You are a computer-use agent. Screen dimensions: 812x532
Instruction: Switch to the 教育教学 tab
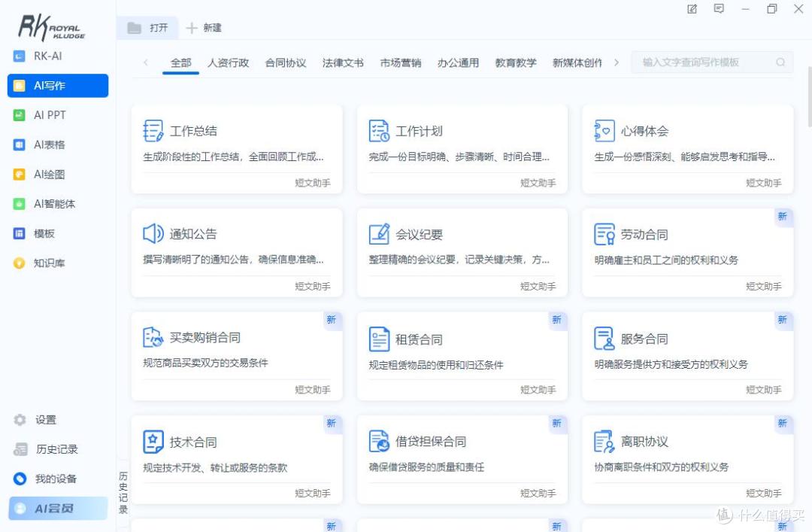click(x=516, y=62)
